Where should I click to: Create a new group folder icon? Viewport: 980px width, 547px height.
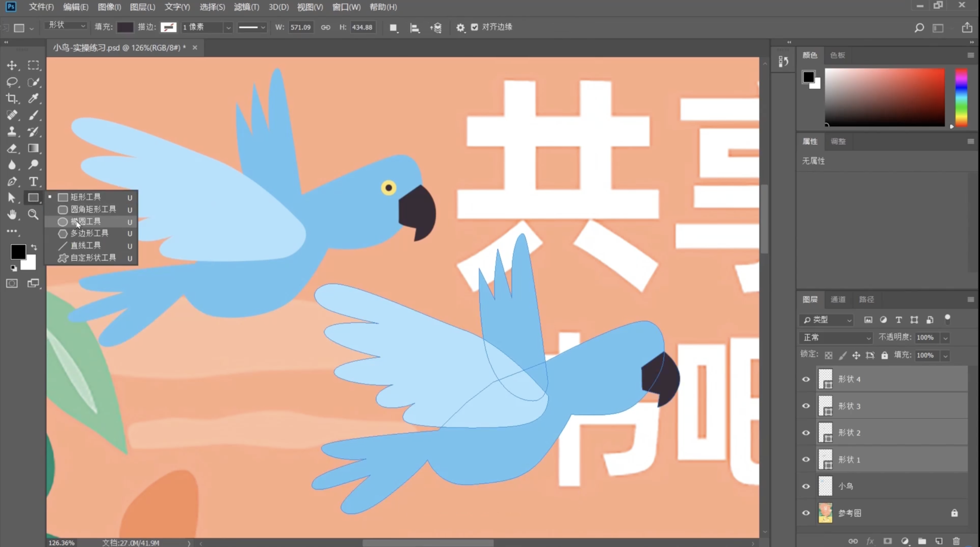click(922, 541)
